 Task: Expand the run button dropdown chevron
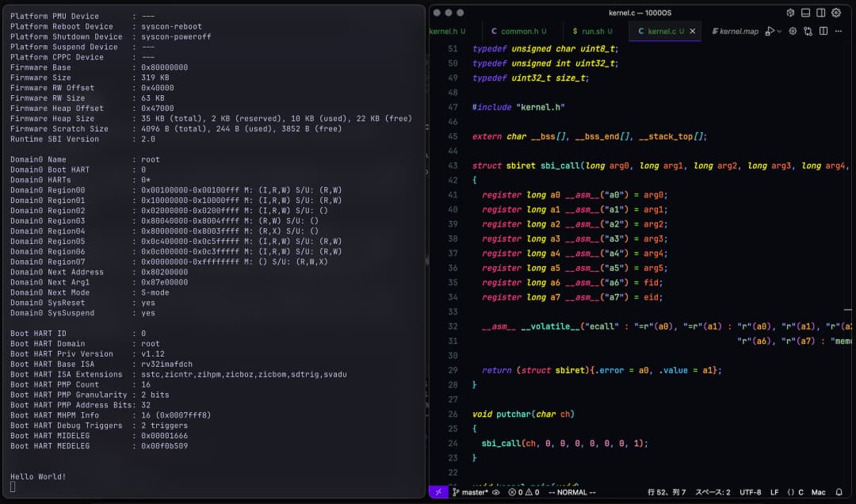(780, 29)
